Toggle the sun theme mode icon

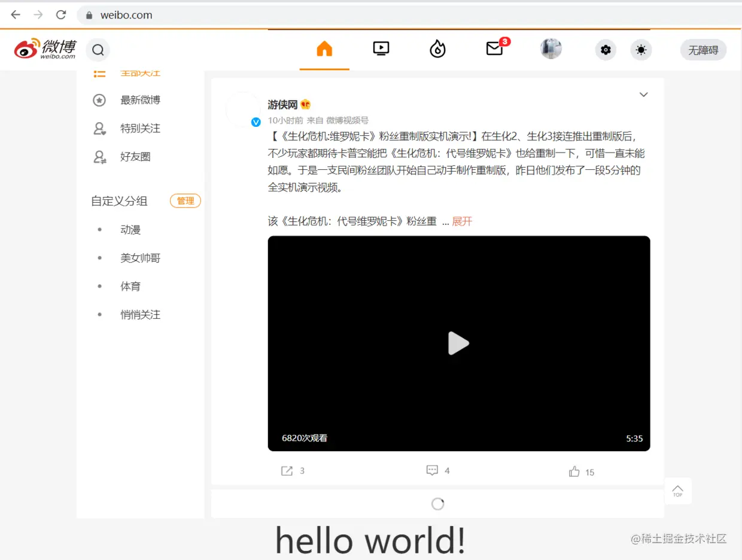tap(641, 50)
